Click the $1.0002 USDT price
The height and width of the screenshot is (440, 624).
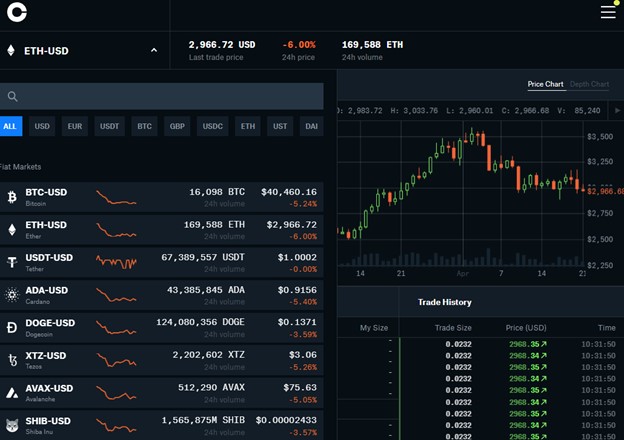click(x=297, y=257)
